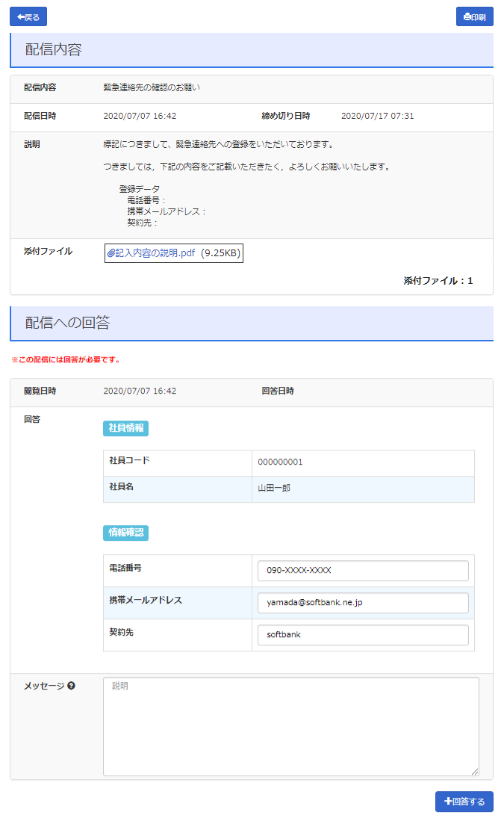Click the employee code value 000000001

(x=280, y=462)
